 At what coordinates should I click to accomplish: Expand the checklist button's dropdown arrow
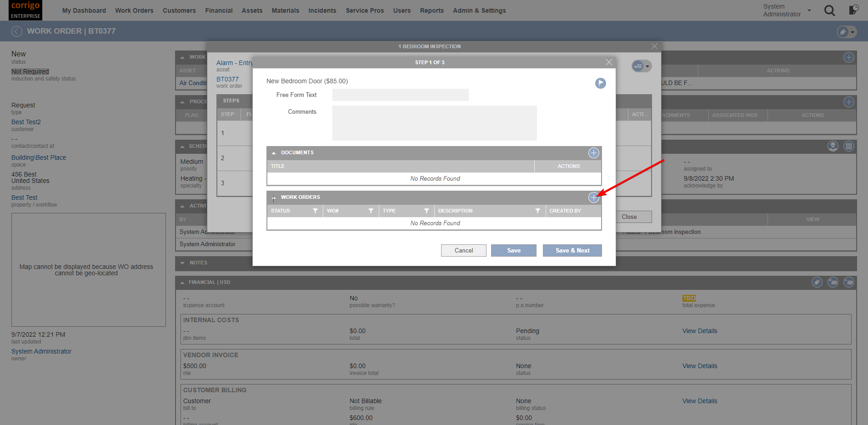[x=647, y=66]
